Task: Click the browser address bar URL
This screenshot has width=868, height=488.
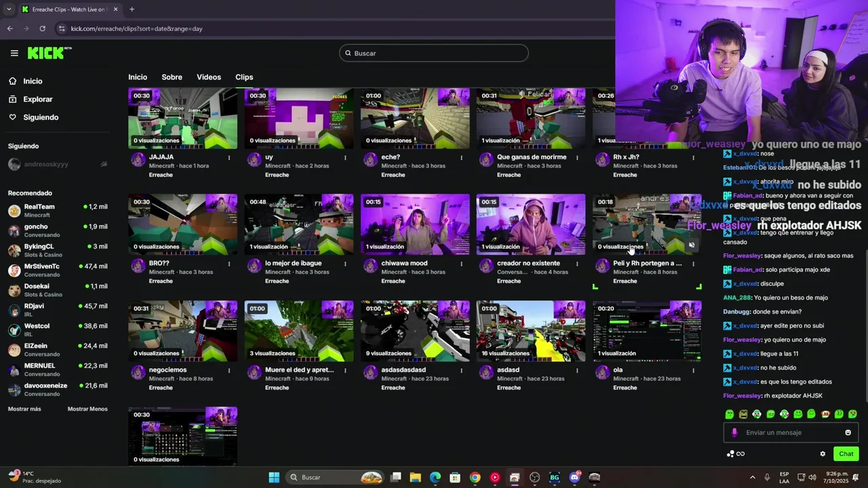Action: (x=136, y=28)
